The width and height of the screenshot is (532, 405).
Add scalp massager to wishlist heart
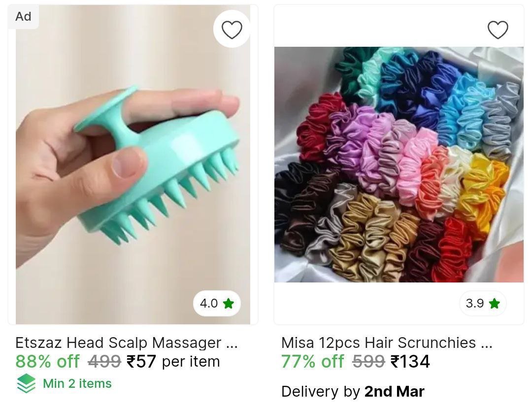[x=232, y=30]
